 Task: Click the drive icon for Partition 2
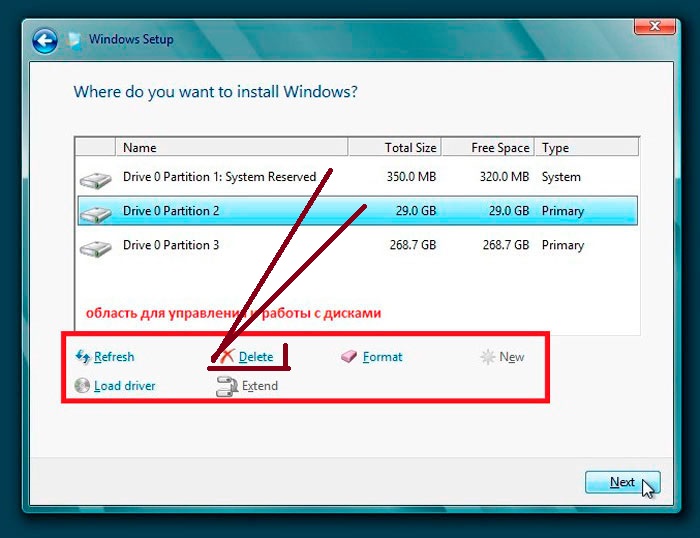[x=96, y=214]
